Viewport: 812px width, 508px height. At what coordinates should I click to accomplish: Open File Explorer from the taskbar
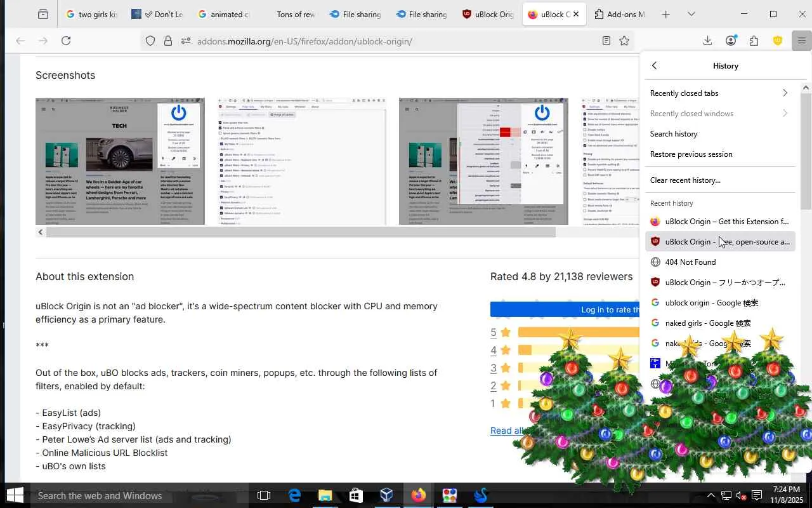(x=325, y=495)
